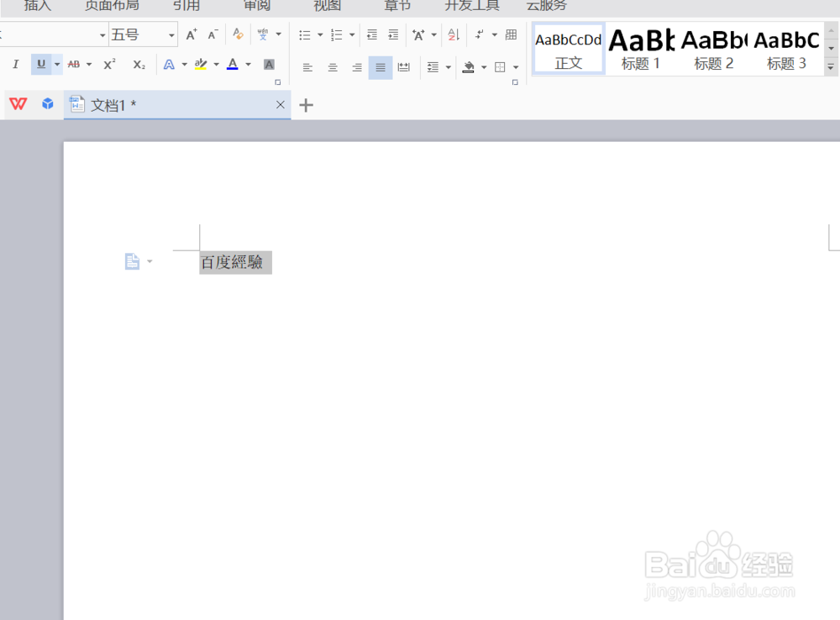840x620 pixels.
Task: Click the line spacing icon
Action: [433, 67]
